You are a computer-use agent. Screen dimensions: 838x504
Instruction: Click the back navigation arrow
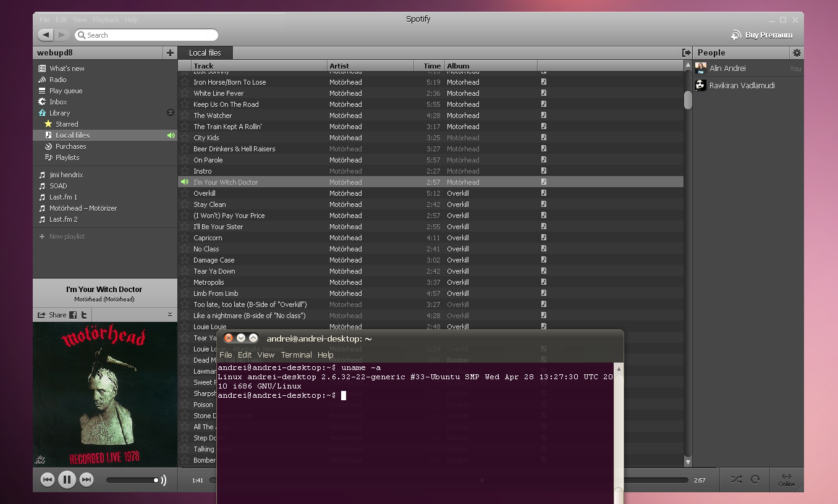46,35
